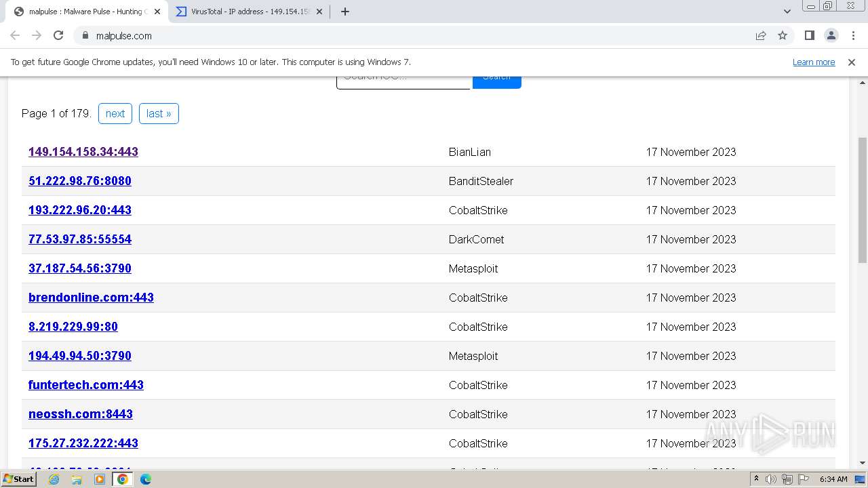The height and width of the screenshot is (488, 868).
Task: Click the page vertical scrollbar thumb
Action: pos(863,200)
